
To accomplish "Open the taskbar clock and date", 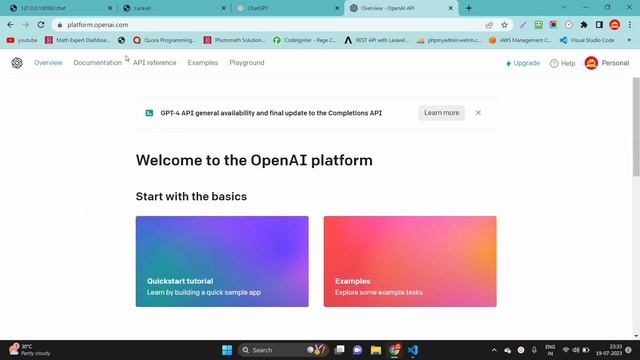I will coord(609,350).
